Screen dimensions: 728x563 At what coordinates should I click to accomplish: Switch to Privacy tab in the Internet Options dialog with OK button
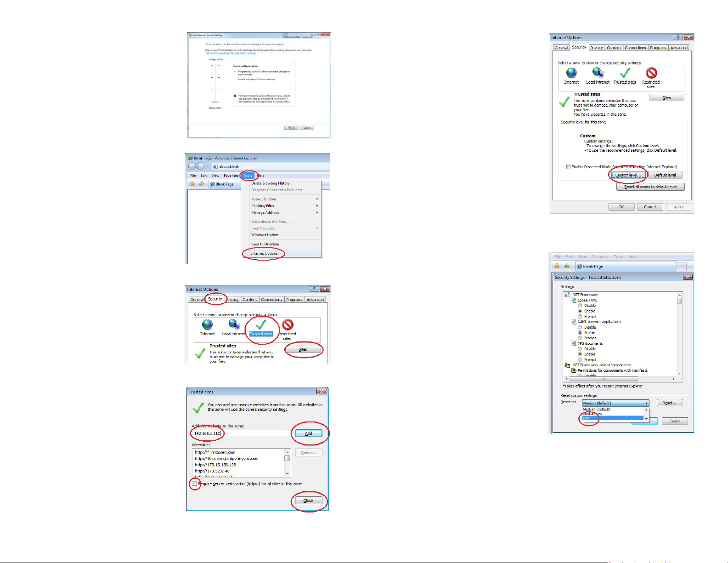coord(596,48)
